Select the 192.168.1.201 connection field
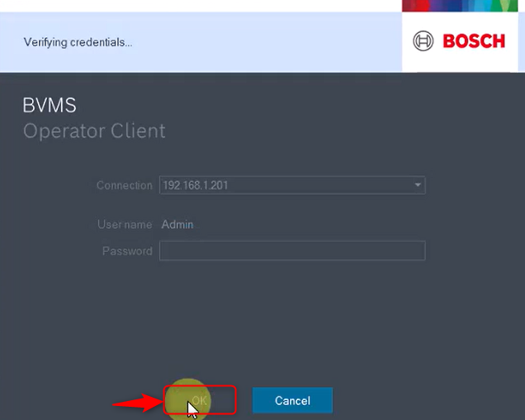This screenshot has height=420, width=525. [292, 185]
